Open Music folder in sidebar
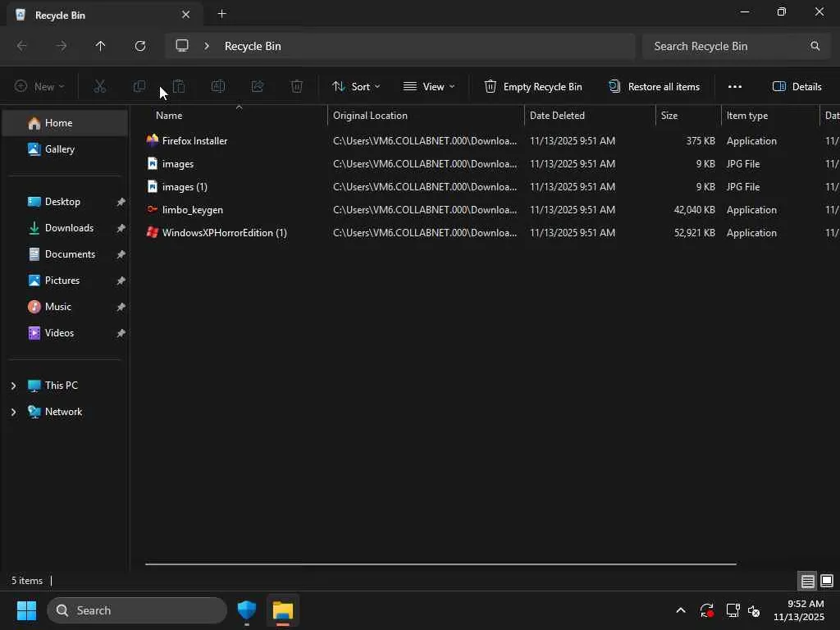The height and width of the screenshot is (630, 840). pyautogui.click(x=66, y=307)
